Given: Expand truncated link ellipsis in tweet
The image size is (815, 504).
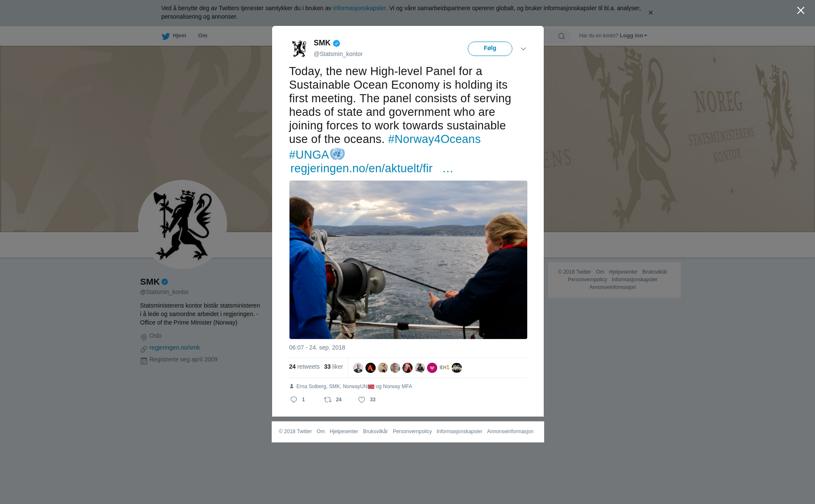Looking at the screenshot, I should click(x=448, y=168).
